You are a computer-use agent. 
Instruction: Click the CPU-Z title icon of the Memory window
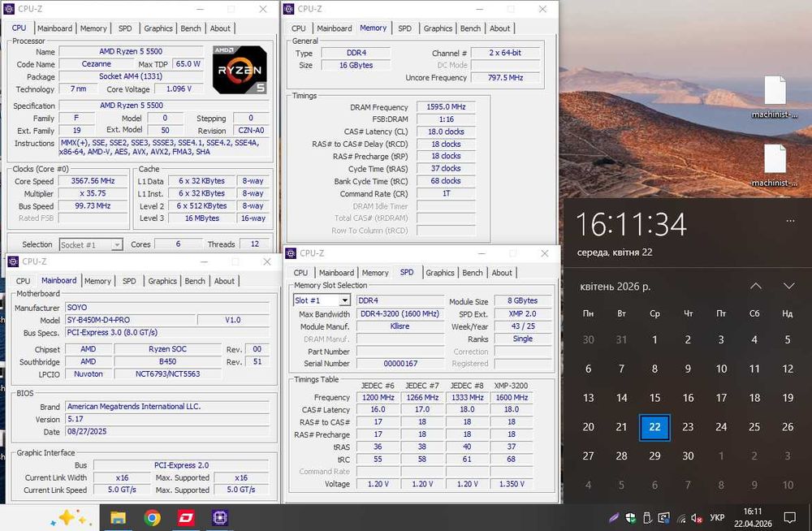click(x=290, y=9)
